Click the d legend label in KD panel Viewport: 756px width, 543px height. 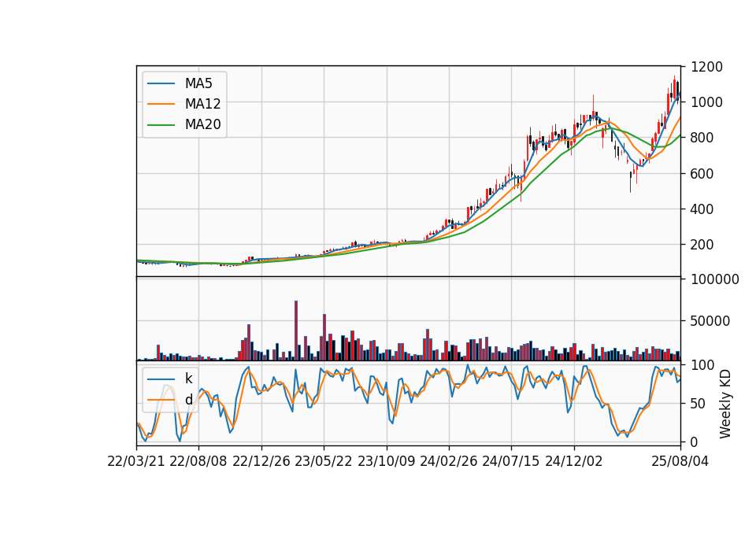pos(188,400)
